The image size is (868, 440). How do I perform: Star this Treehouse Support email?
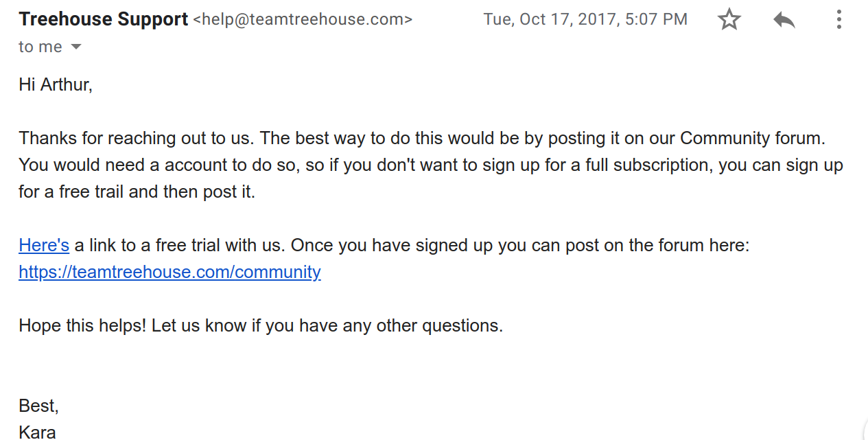(729, 20)
